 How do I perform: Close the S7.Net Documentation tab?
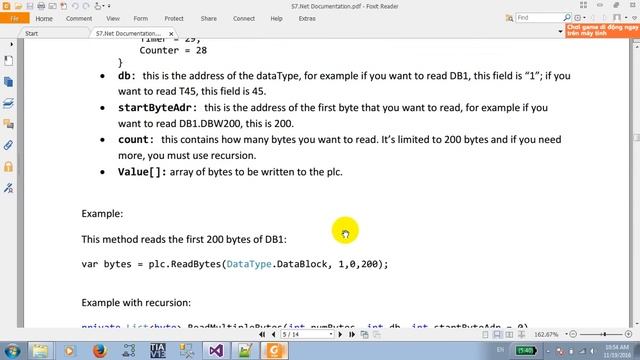[x=171, y=33]
